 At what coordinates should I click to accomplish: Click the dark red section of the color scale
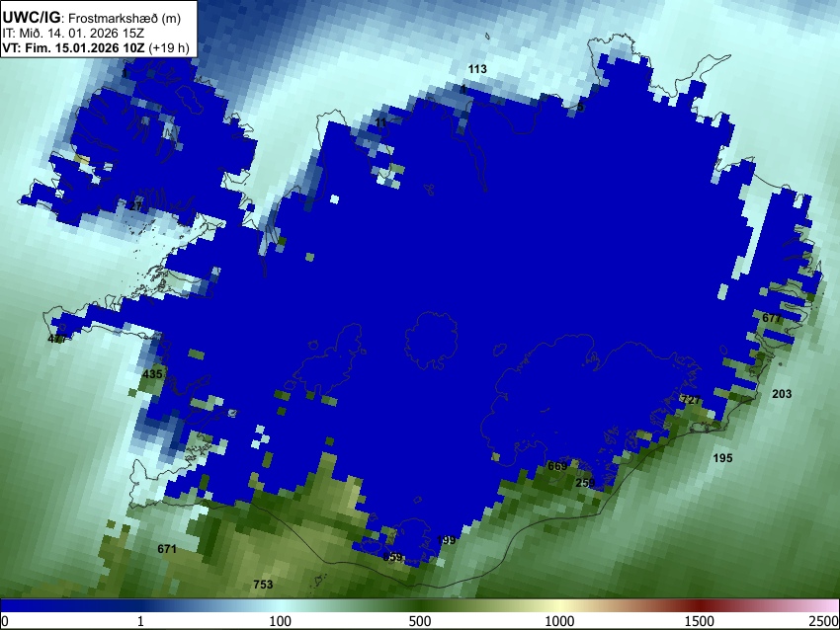pyautogui.click(x=700, y=606)
